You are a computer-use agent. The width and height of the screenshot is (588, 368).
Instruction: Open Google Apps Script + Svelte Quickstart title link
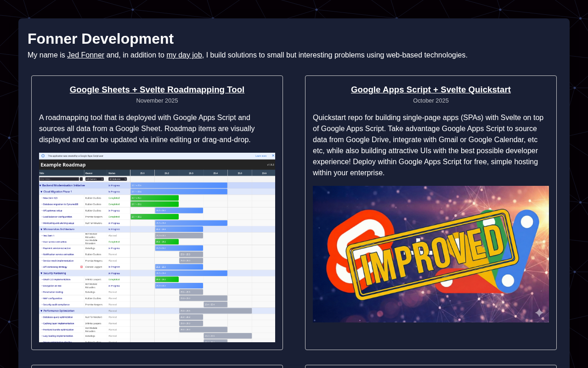tap(431, 90)
